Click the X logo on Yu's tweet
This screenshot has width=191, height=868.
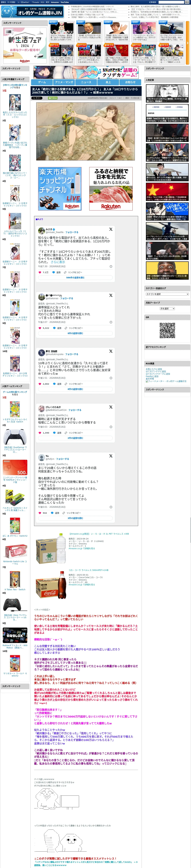(x=111, y=456)
